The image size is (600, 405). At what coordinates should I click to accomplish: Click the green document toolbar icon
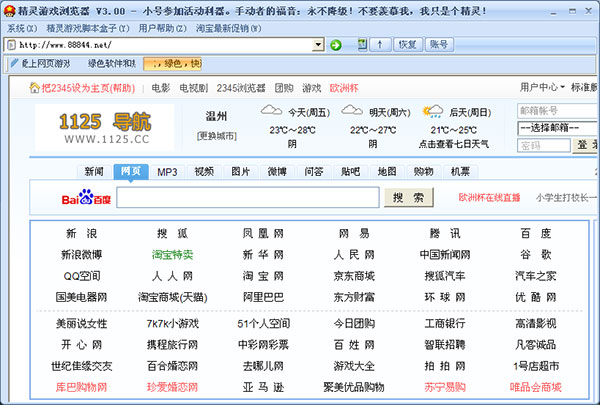pos(362,44)
